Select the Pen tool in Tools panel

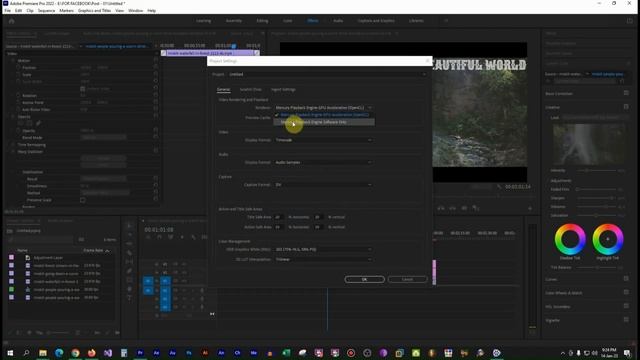(x=129, y=271)
